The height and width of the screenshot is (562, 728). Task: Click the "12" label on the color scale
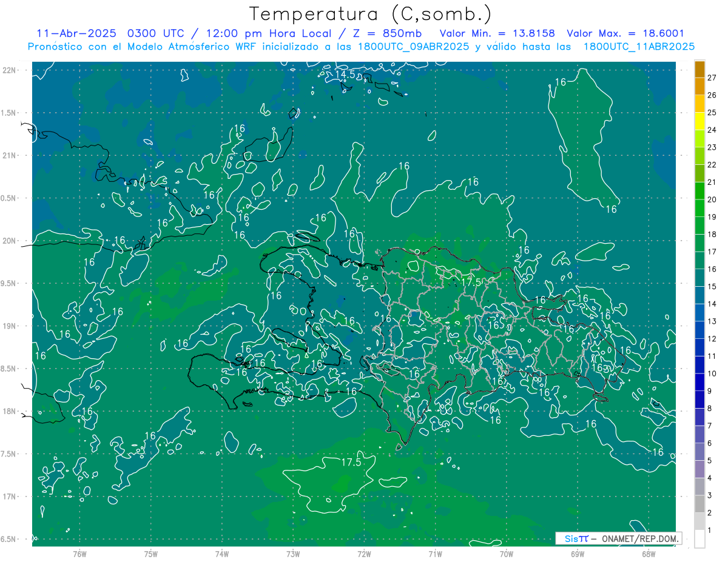tap(712, 338)
